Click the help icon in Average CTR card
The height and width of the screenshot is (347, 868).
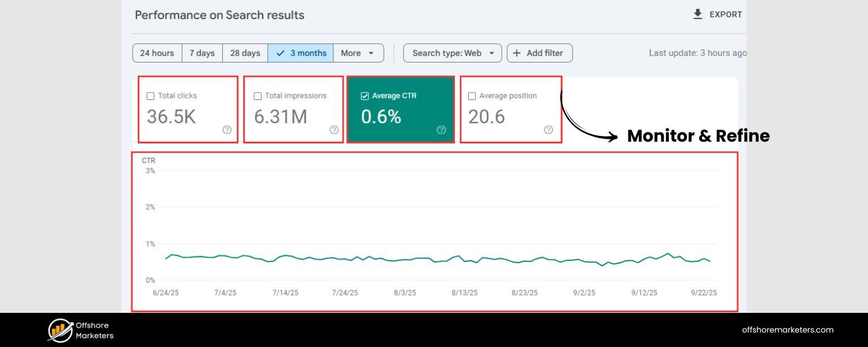point(442,130)
